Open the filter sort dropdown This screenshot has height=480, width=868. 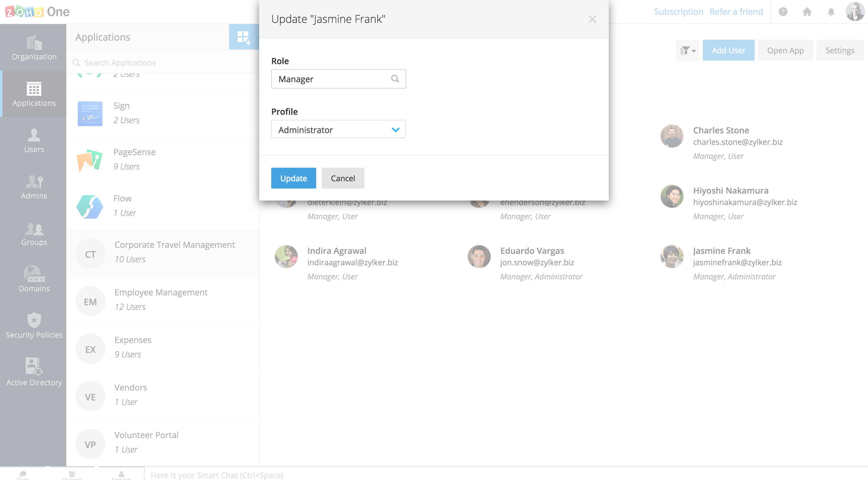pos(687,50)
